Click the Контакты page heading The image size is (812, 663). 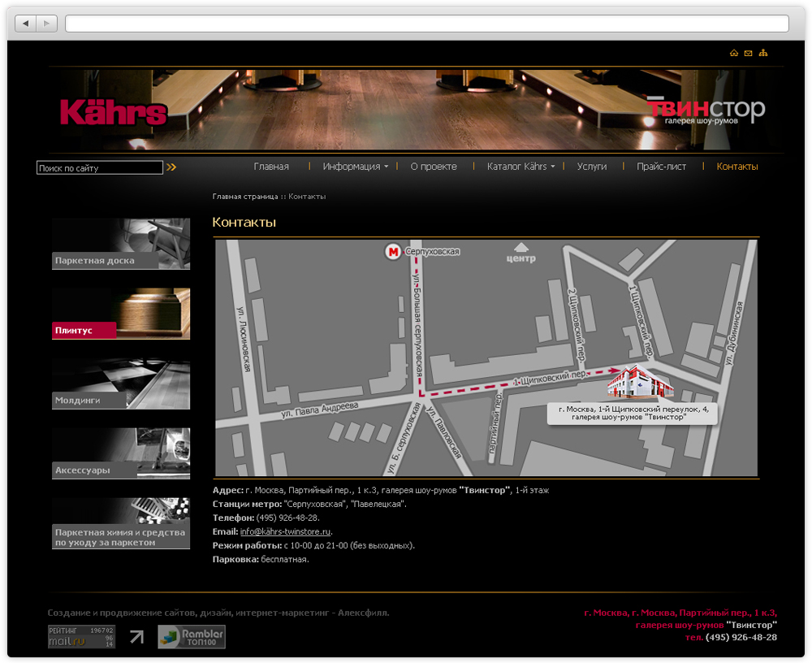(x=244, y=223)
